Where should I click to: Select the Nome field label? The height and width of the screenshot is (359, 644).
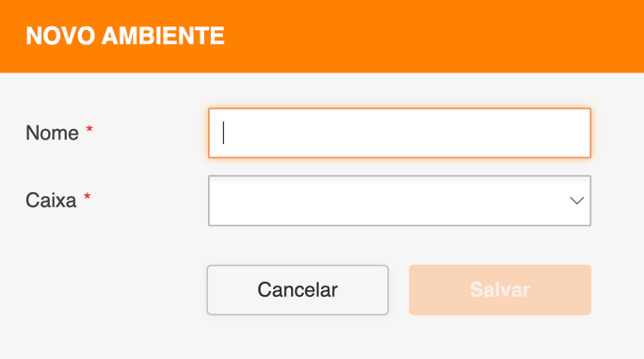[x=52, y=133]
